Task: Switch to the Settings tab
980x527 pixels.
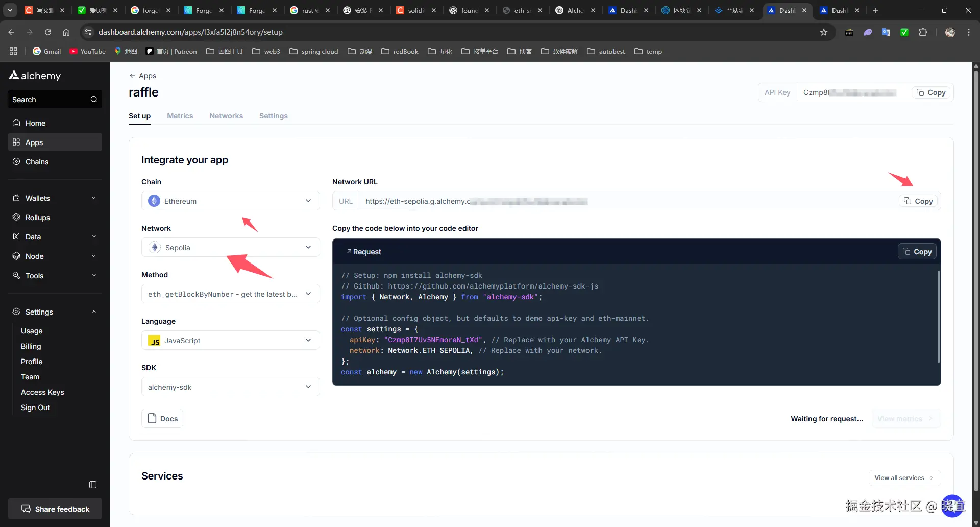Action: pos(274,116)
